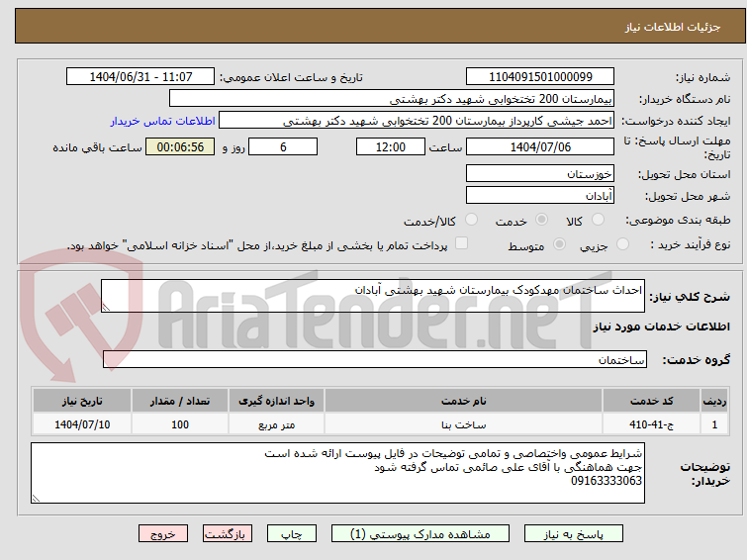
Task: Select the جزیی purchase type radio
Action: point(622,244)
